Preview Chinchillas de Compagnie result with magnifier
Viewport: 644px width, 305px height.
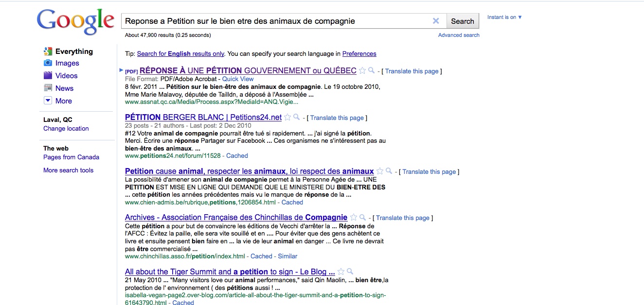(363, 218)
